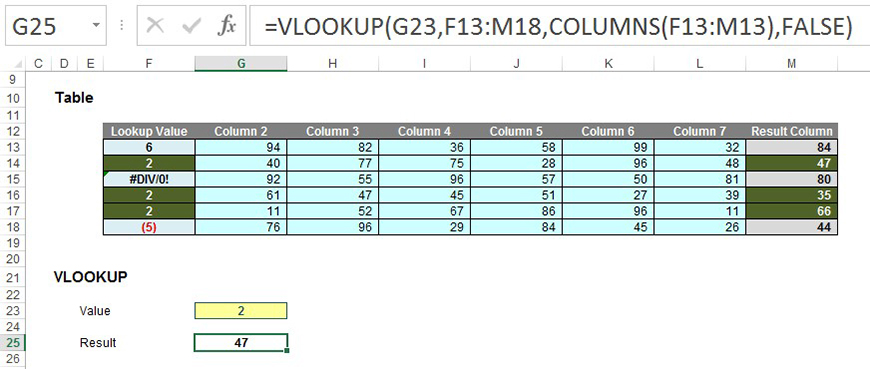The width and height of the screenshot is (870, 369).
Task: Select column E header
Action: (x=90, y=64)
